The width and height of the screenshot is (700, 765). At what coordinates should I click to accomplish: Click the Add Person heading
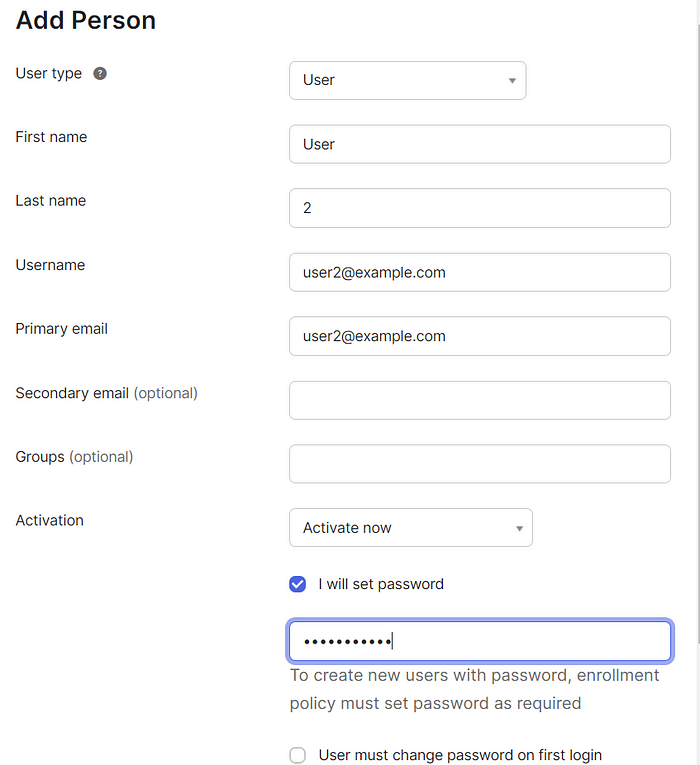pyautogui.click(x=86, y=20)
